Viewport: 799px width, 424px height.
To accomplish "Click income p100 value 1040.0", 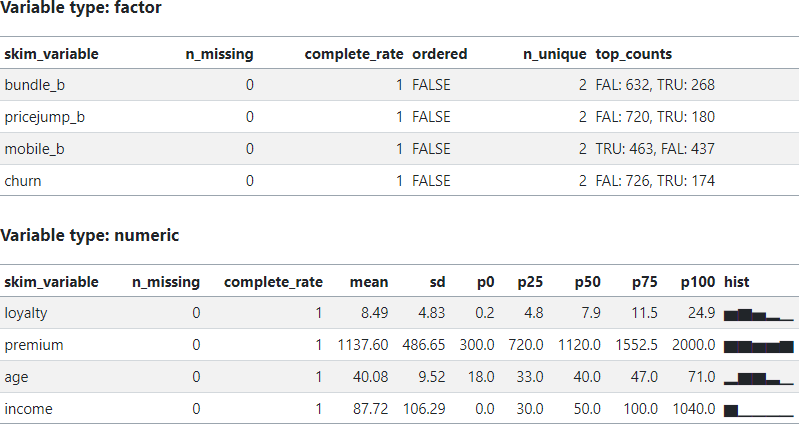I will click(694, 409).
